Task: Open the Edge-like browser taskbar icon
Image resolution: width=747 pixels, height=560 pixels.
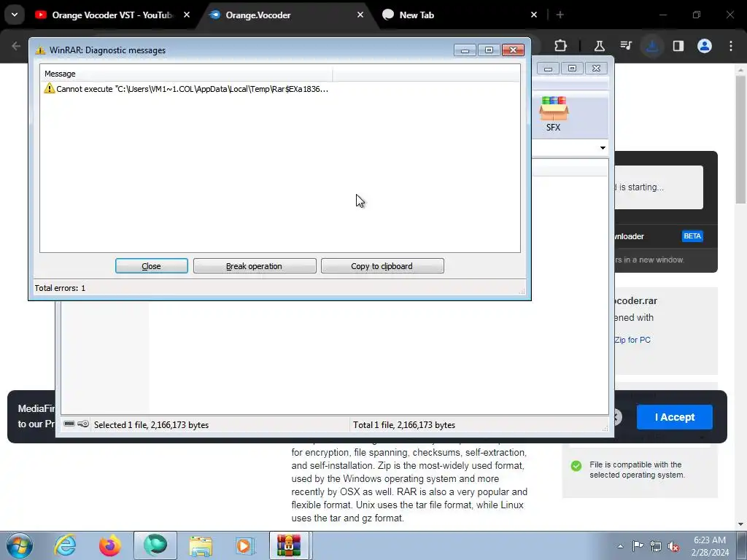Action: coord(155,545)
